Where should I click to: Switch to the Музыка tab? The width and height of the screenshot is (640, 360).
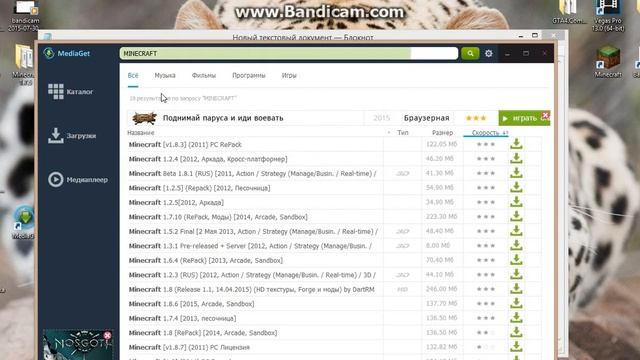pos(165,76)
